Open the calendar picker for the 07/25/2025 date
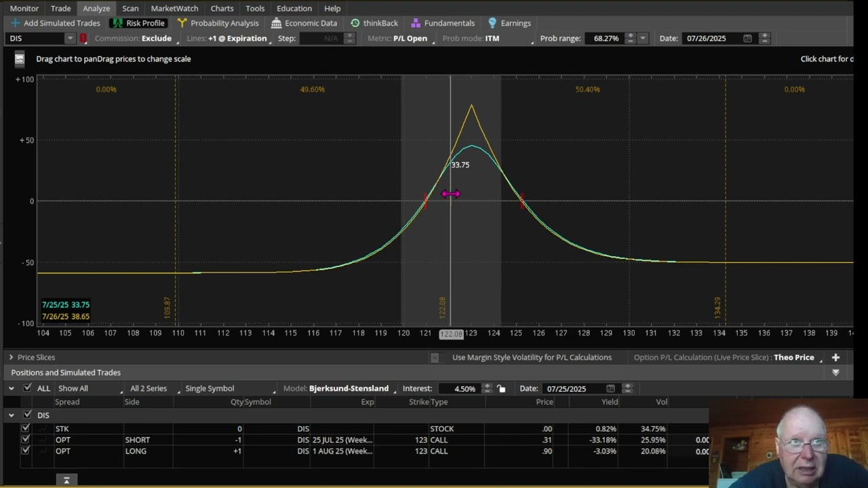Image resolution: width=868 pixels, height=488 pixels. point(610,388)
